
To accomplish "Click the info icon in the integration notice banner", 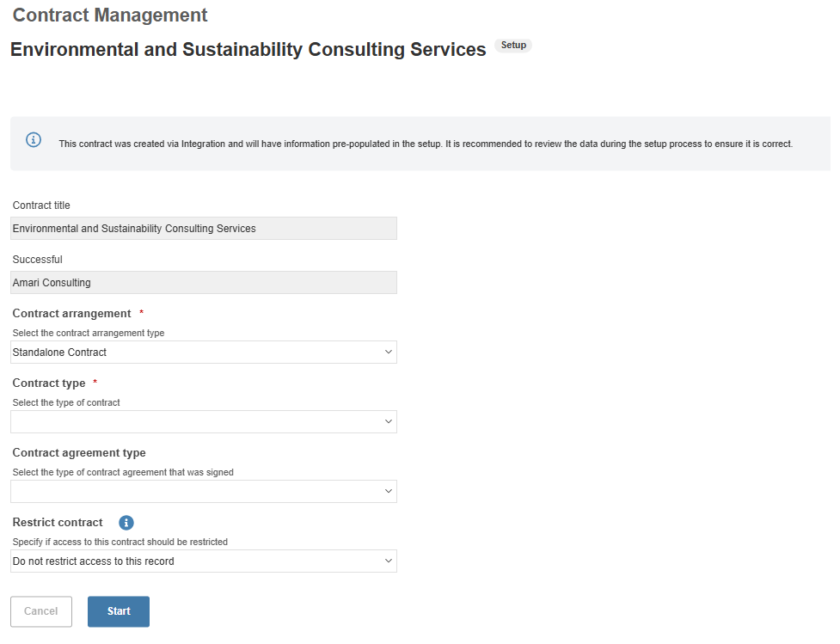I will (34, 140).
